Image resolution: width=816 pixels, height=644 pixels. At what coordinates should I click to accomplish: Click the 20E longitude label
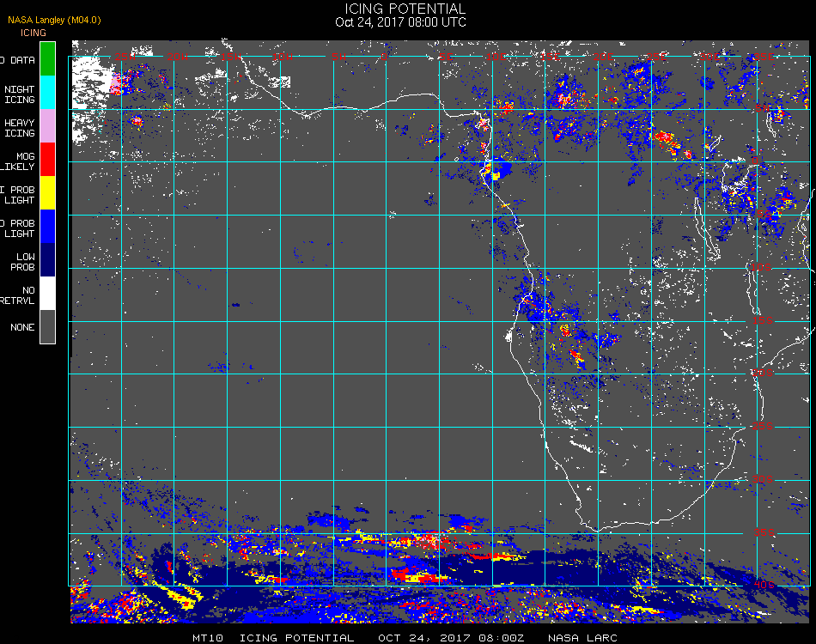point(603,57)
